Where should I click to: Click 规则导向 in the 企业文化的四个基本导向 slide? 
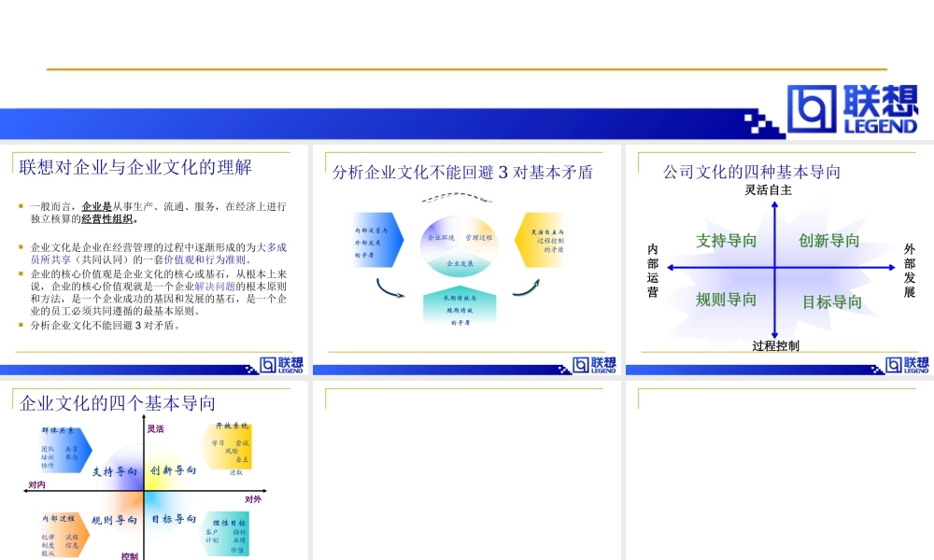click(x=114, y=520)
